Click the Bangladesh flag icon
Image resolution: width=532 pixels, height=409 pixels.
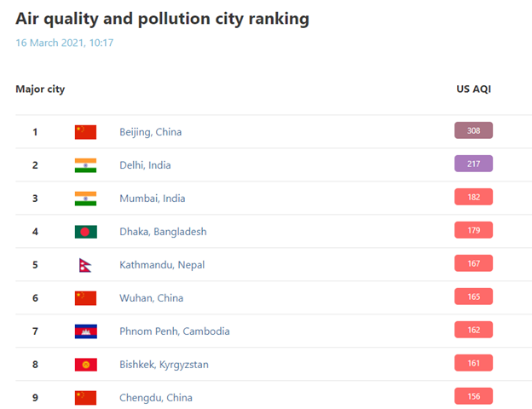tap(86, 232)
